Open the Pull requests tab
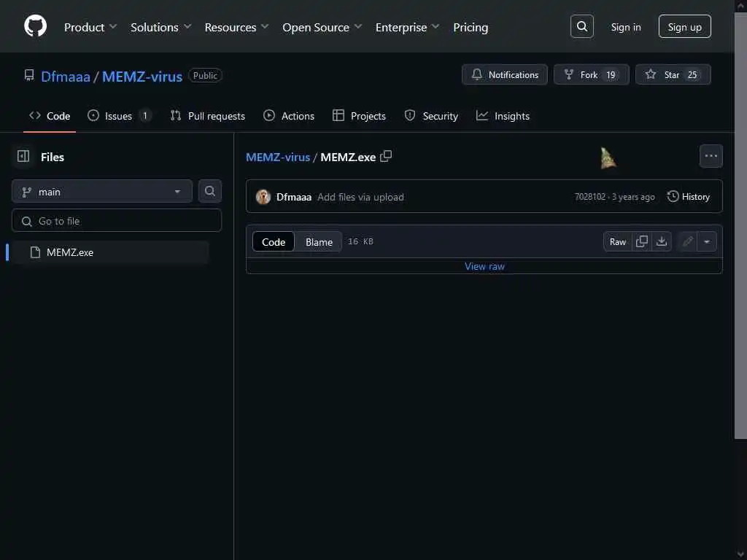The width and height of the screenshot is (747, 560). click(208, 116)
